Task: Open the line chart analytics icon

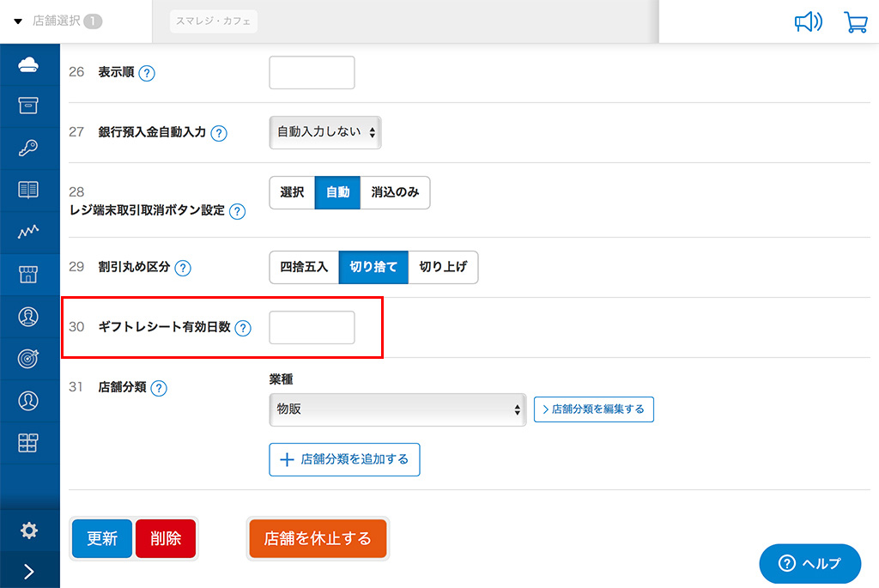Action: coord(29,232)
